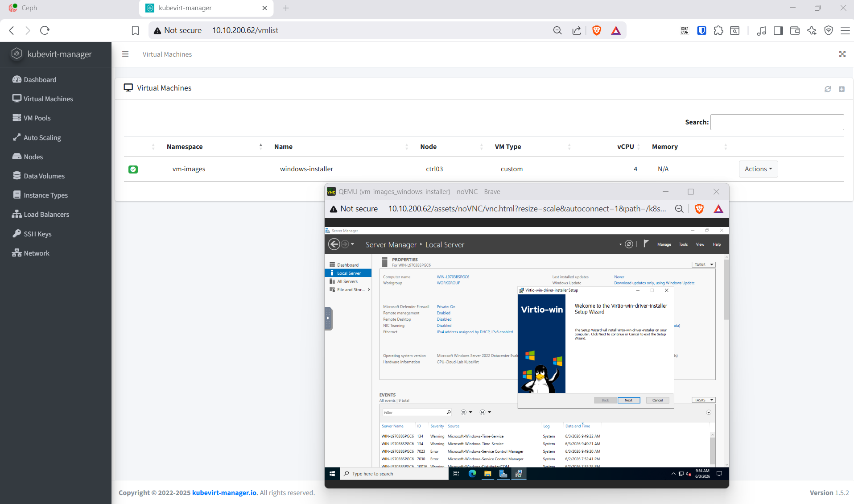Click the Remote Desktop Disabled link
Image resolution: width=854 pixels, height=504 pixels.
tap(444, 319)
